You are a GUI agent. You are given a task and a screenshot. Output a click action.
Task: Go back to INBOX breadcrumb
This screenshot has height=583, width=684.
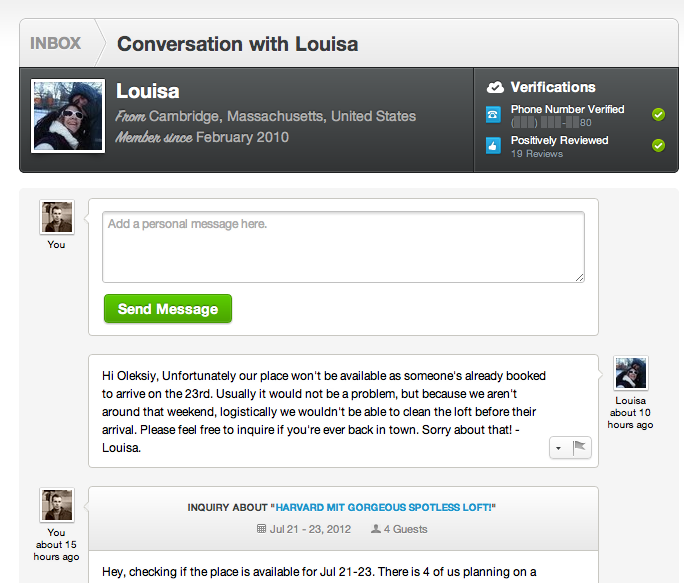(55, 44)
